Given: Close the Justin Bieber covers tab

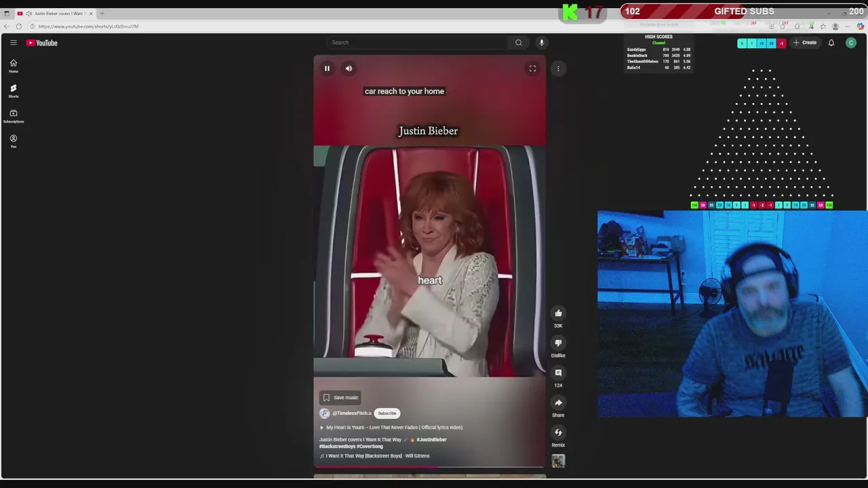Looking at the screenshot, I should tap(91, 14).
